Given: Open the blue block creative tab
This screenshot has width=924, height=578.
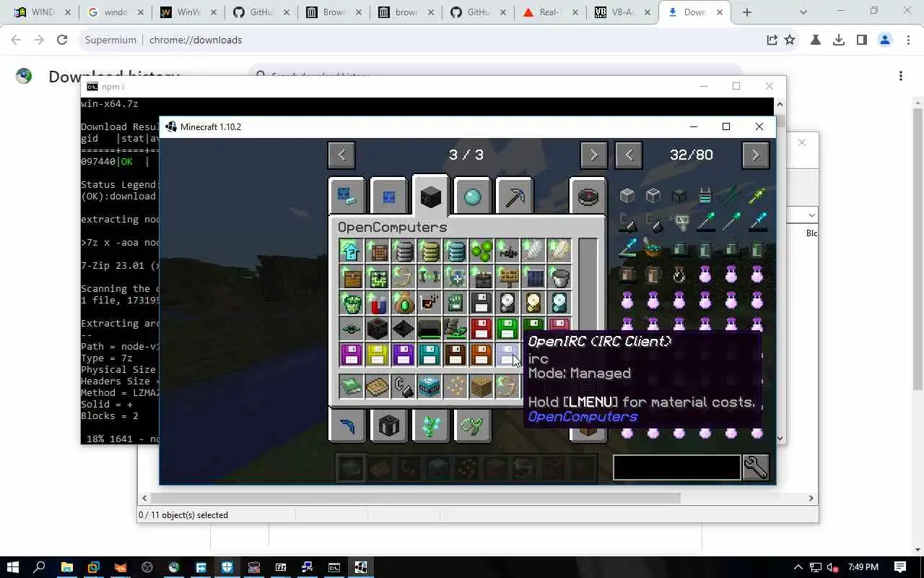Looking at the screenshot, I should pos(389,197).
